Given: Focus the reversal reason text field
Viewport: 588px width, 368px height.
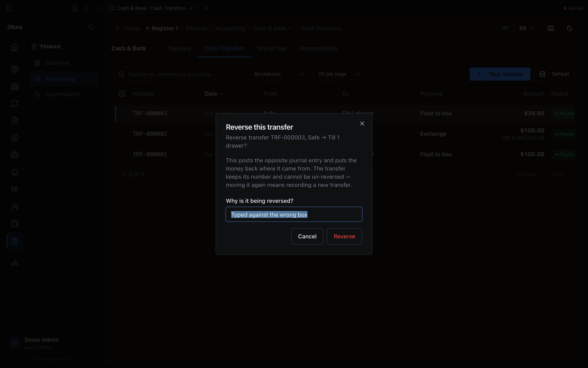Looking at the screenshot, I should tap(294, 214).
